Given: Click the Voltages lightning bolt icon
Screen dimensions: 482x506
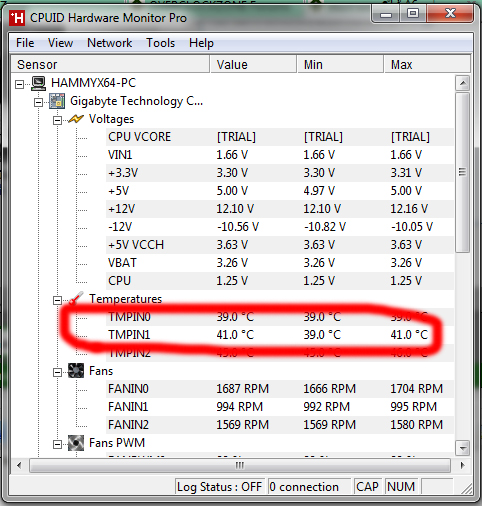Looking at the screenshot, I should 76,119.
